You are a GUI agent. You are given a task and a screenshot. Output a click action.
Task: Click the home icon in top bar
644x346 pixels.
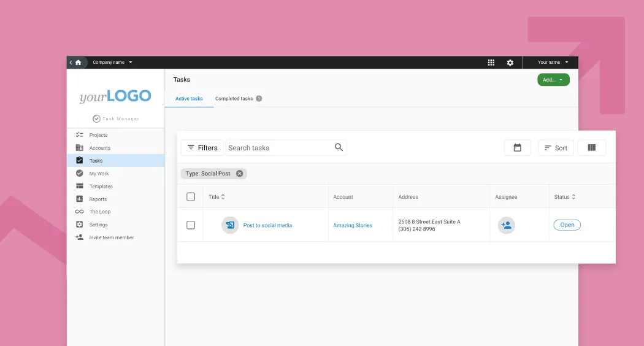(x=78, y=63)
